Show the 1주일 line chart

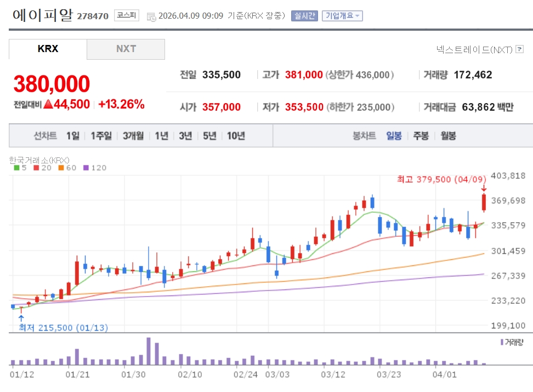(x=101, y=136)
